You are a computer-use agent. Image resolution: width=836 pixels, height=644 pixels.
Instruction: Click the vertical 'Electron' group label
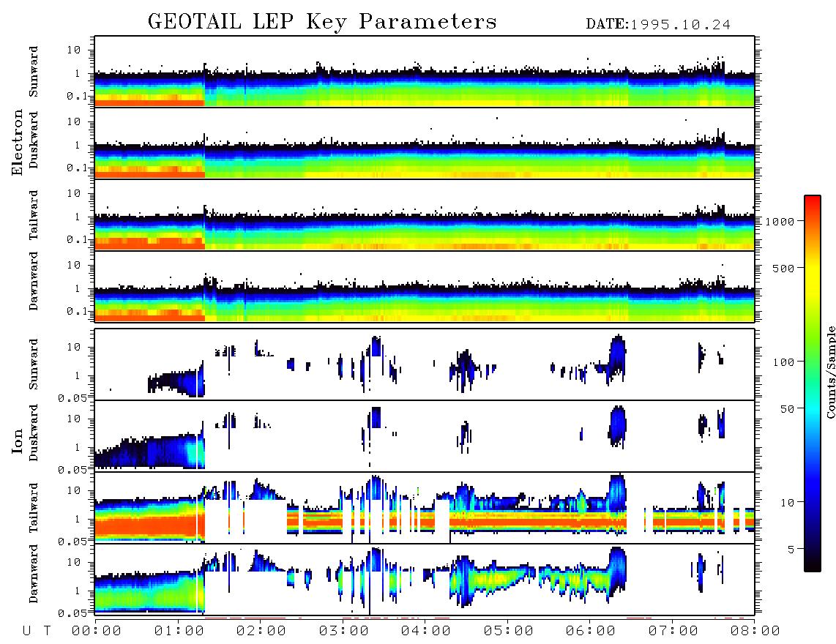pos(18,142)
